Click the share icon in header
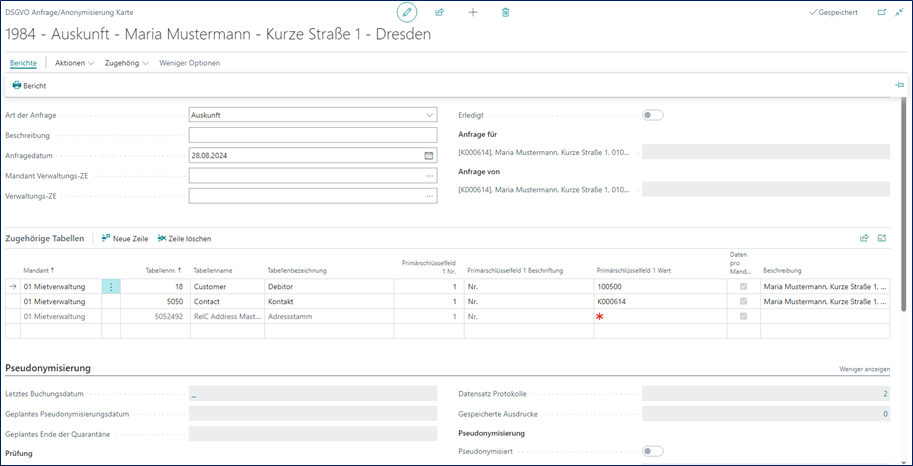 pyautogui.click(x=440, y=12)
